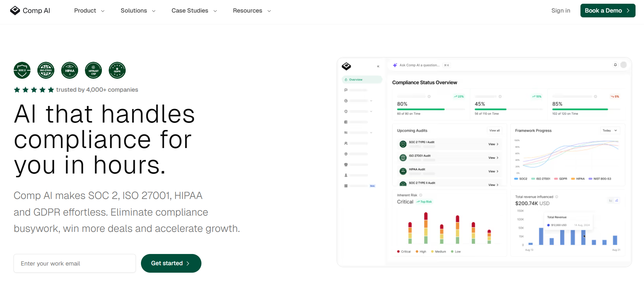The image size is (644, 291).
Task: Click the Sign in link
Action: [x=561, y=11]
